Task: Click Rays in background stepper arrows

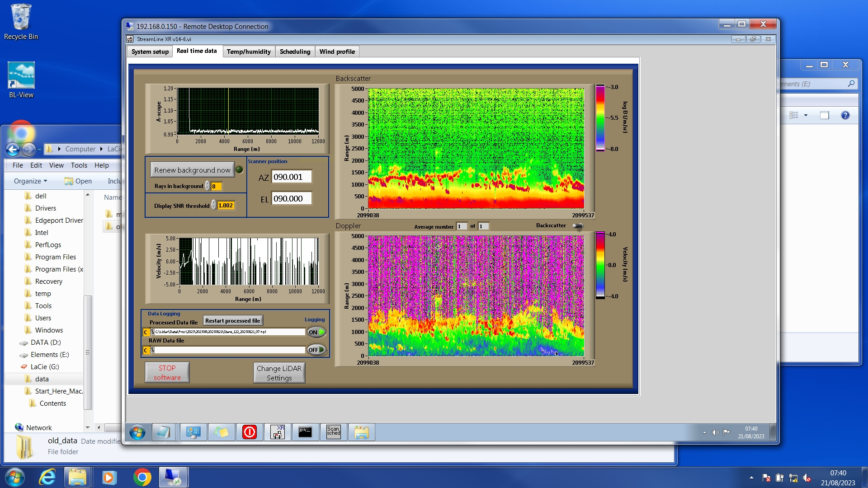Action: [x=208, y=186]
